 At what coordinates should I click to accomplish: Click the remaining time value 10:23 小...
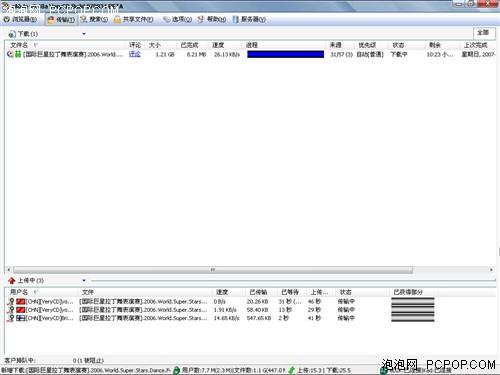[x=440, y=54]
